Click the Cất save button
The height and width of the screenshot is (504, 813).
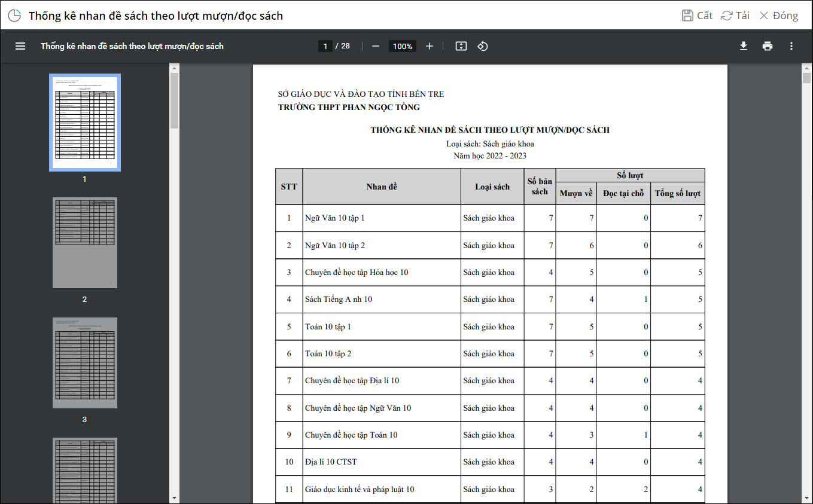[698, 16]
